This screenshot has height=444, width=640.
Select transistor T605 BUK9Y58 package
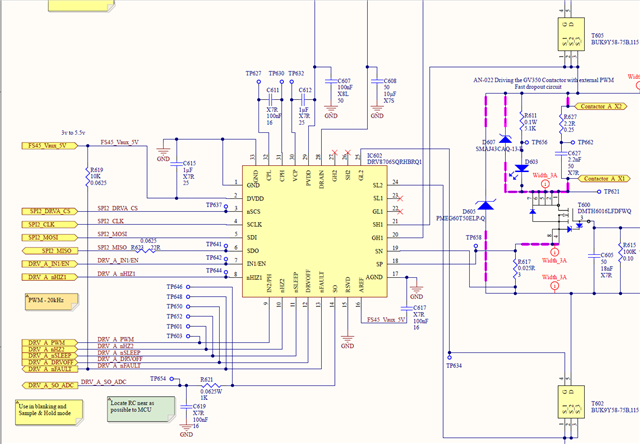[571, 34]
